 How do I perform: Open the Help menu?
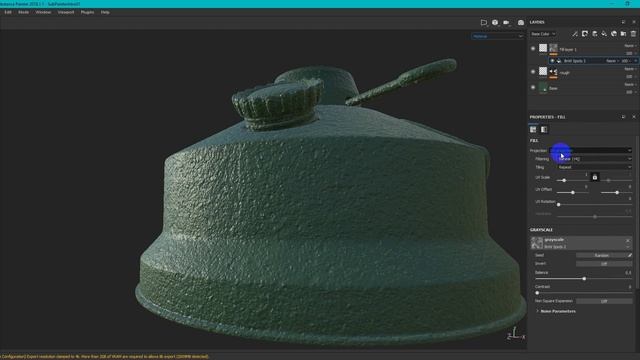pyautogui.click(x=105, y=12)
